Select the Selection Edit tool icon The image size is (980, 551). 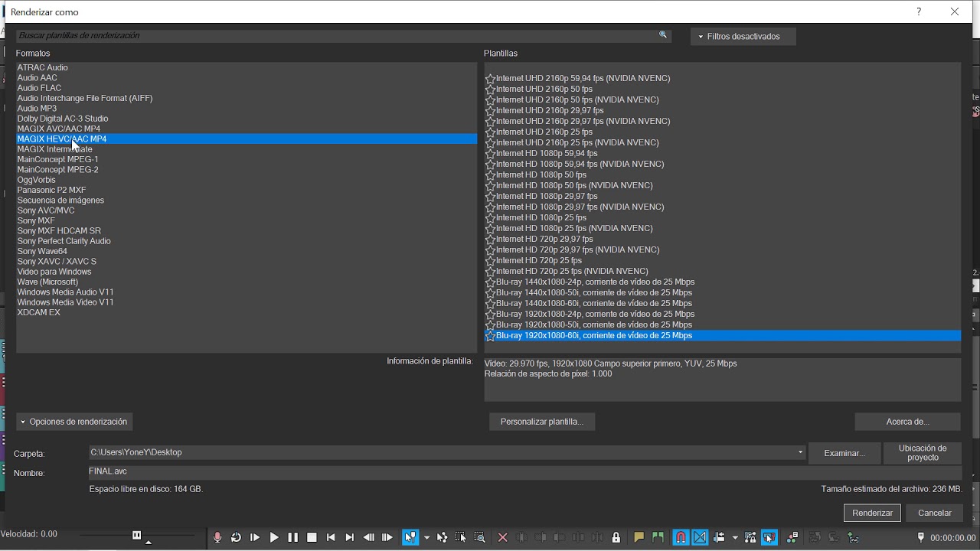tap(460, 538)
